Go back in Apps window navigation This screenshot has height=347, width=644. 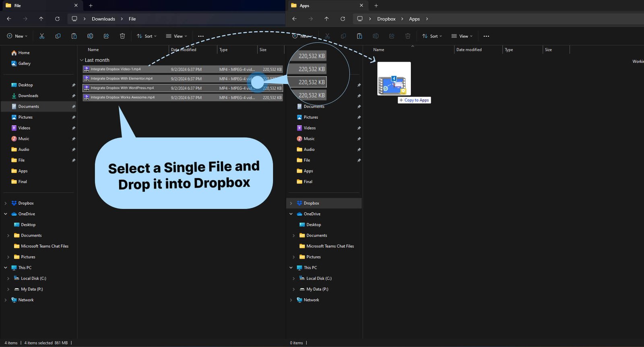[294, 19]
